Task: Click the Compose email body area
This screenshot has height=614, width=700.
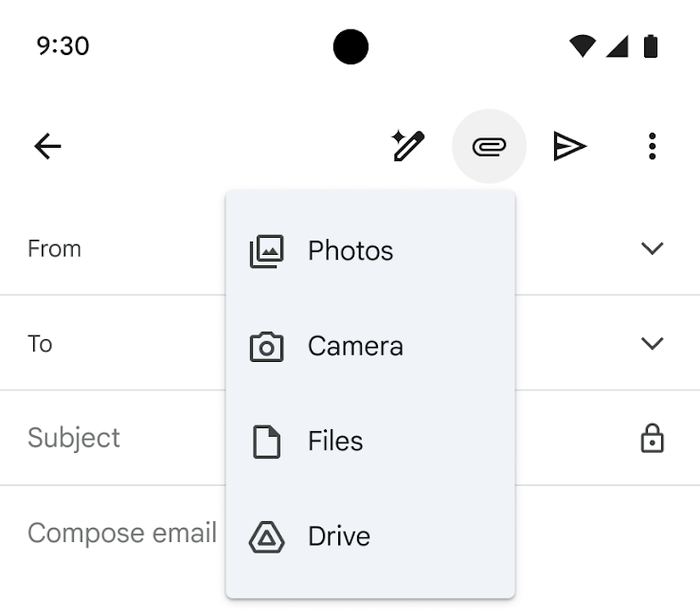Action: [121, 533]
